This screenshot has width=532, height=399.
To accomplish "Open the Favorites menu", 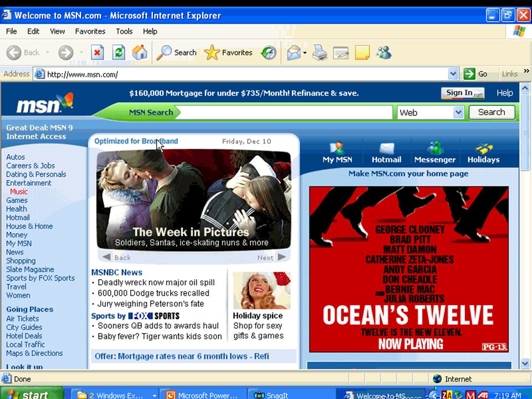I will [90, 31].
